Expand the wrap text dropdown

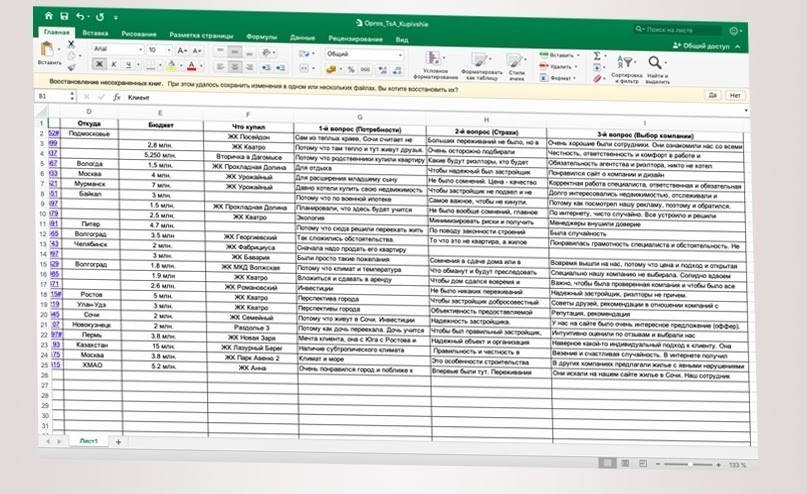pyautogui.click(x=313, y=54)
